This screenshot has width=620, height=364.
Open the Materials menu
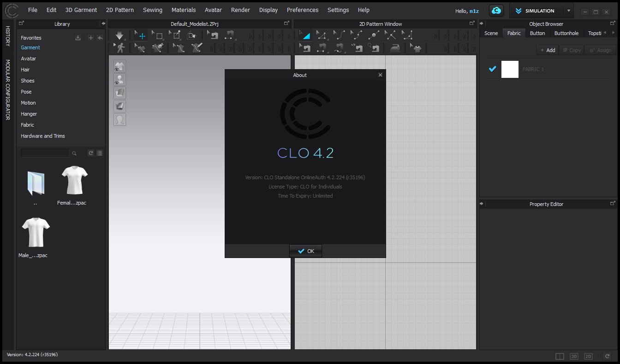(184, 10)
